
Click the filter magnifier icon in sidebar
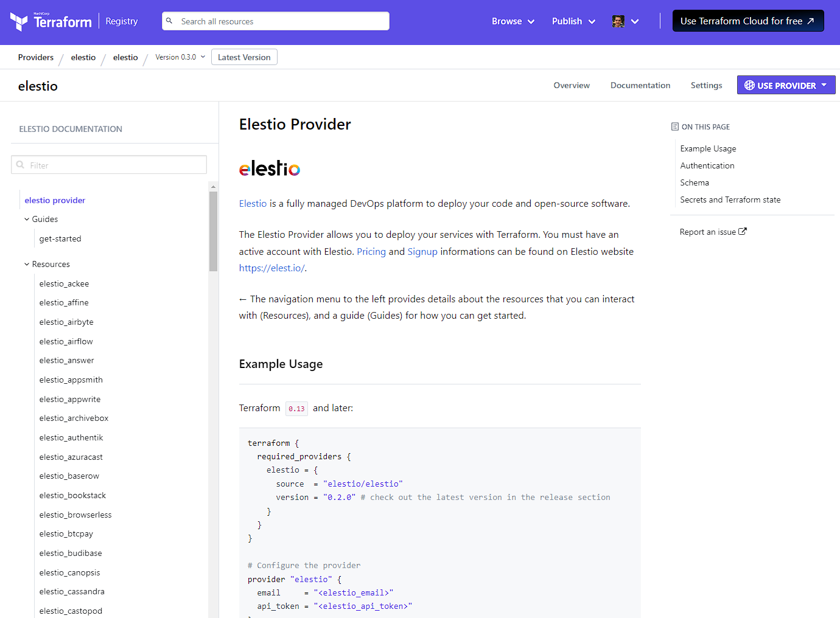(21, 165)
